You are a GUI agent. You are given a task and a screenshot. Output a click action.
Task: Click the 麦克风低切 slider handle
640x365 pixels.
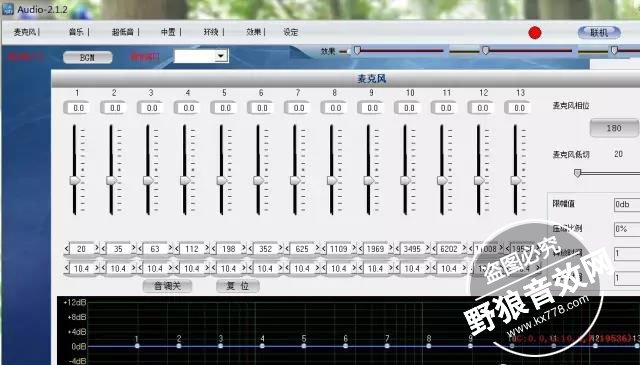[577, 173]
